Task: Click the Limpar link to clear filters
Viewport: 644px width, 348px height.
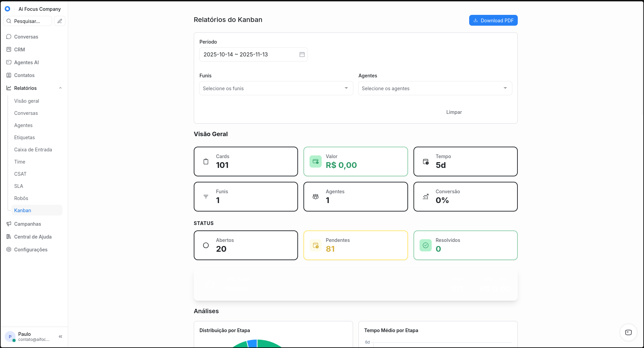Action: pos(454,112)
